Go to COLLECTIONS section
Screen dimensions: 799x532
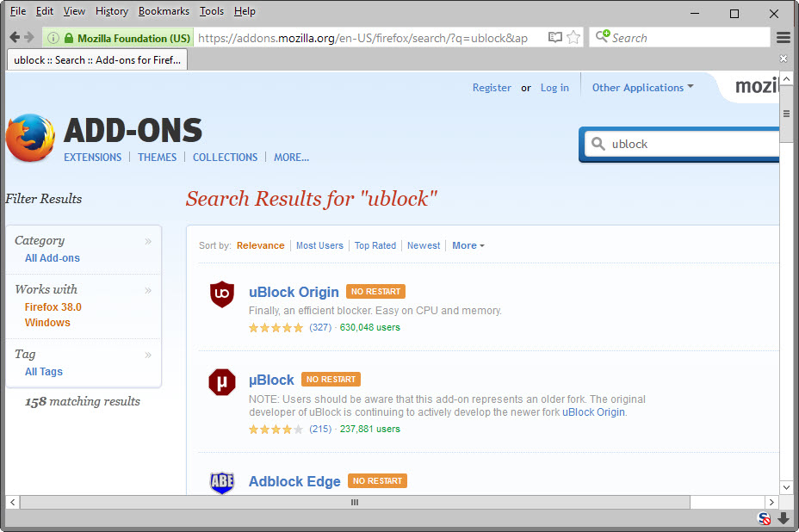(x=225, y=158)
